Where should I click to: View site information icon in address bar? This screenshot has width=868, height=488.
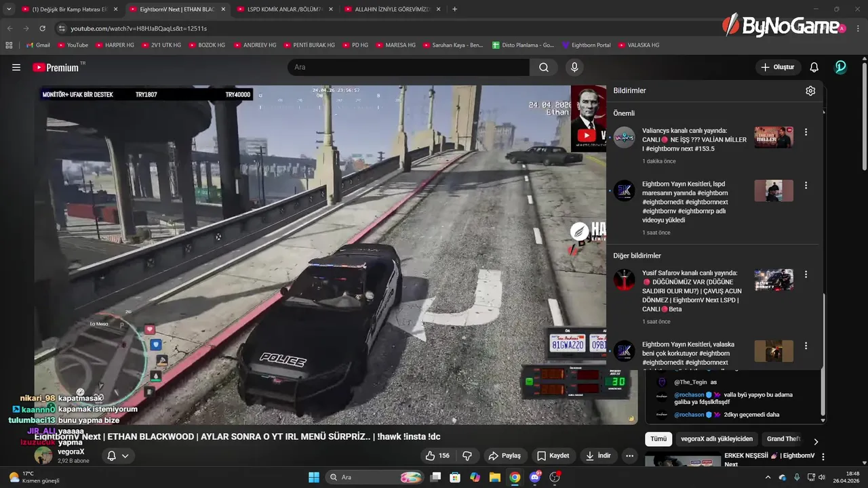pyautogui.click(x=62, y=28)
